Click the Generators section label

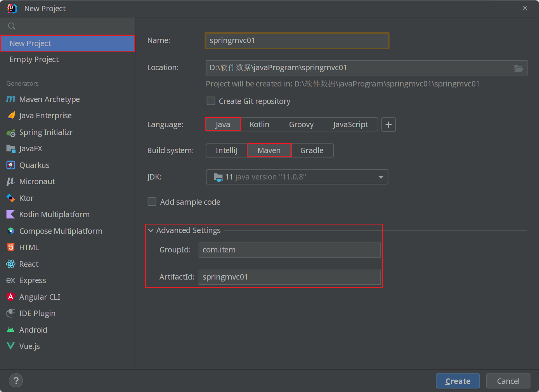pyautogui.click(x=23, y=83)
